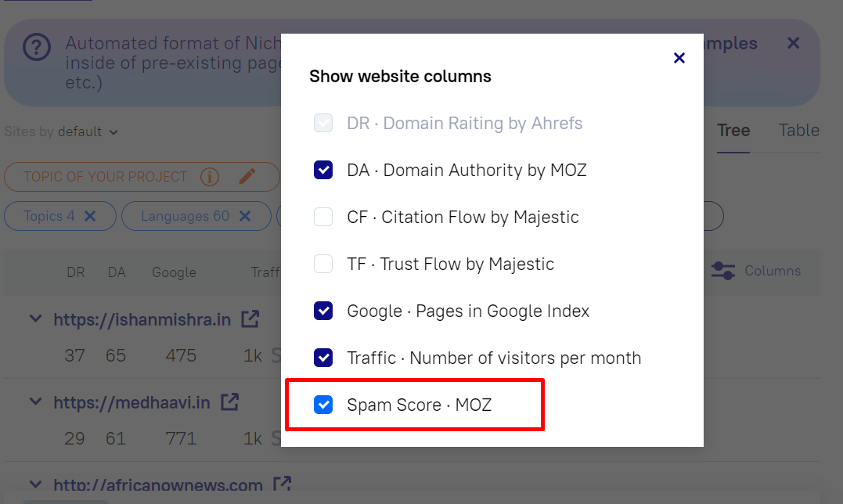Uncheck Spam Score MOZ checkbox
This screenshot has height=504, width=843.
pos(323,405)
